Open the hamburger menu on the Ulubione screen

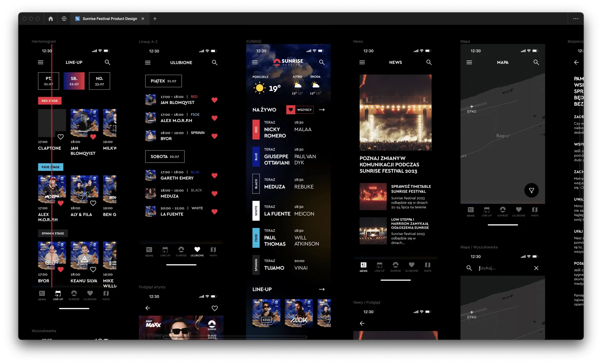148,63
